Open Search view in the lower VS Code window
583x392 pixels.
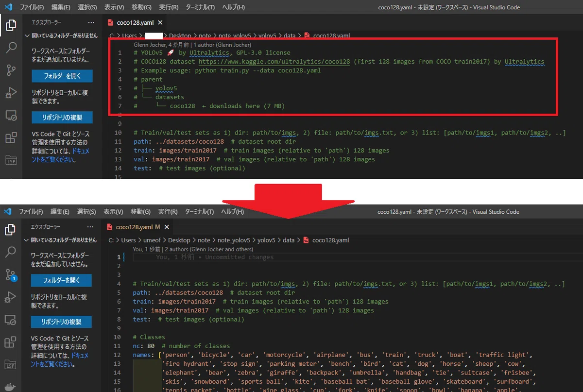click(x=11, y=252)
